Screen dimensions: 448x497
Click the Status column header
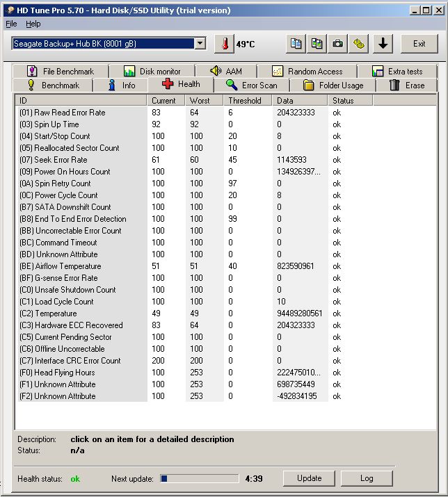(x=351, y=101)
